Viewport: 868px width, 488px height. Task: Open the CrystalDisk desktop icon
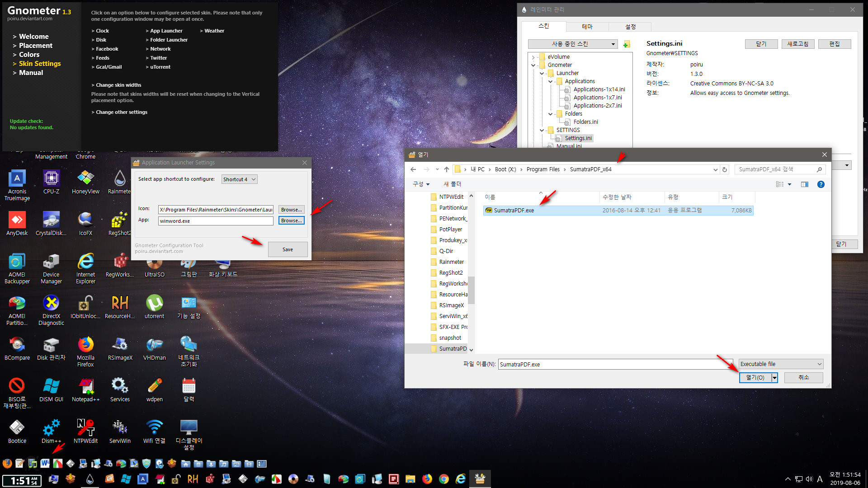coord(51,224)
